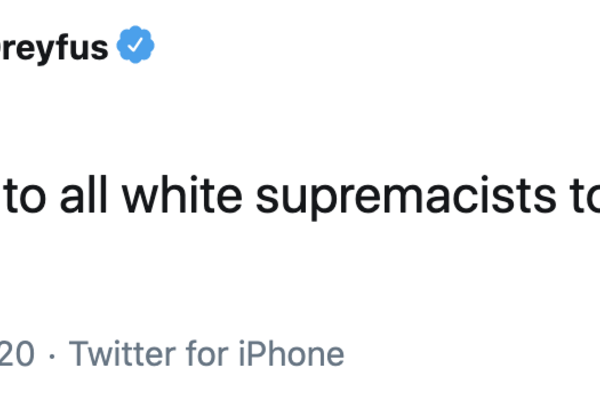Click the blank area right of "Twitter for iPhone"
This screenshot has width=600, height=400.
pyautogui.click(x=470, y=353)
